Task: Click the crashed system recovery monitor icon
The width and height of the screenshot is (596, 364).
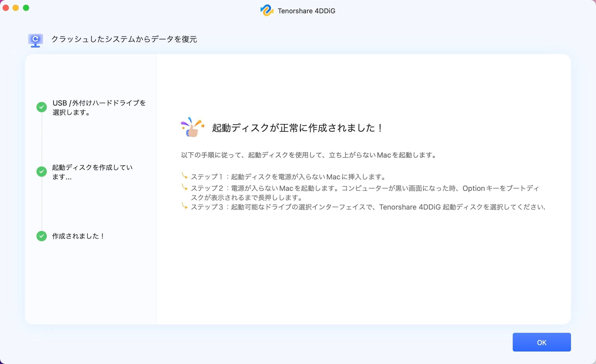Action: tap(35, 40)
